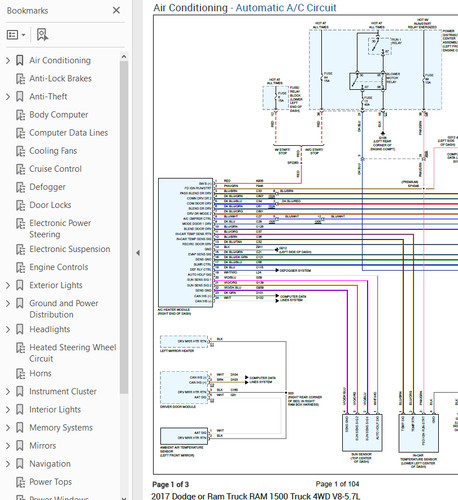Click the Defogger bookmark icon
The width and height of the screenshot is (458, 500).
[x=20, y=187]
